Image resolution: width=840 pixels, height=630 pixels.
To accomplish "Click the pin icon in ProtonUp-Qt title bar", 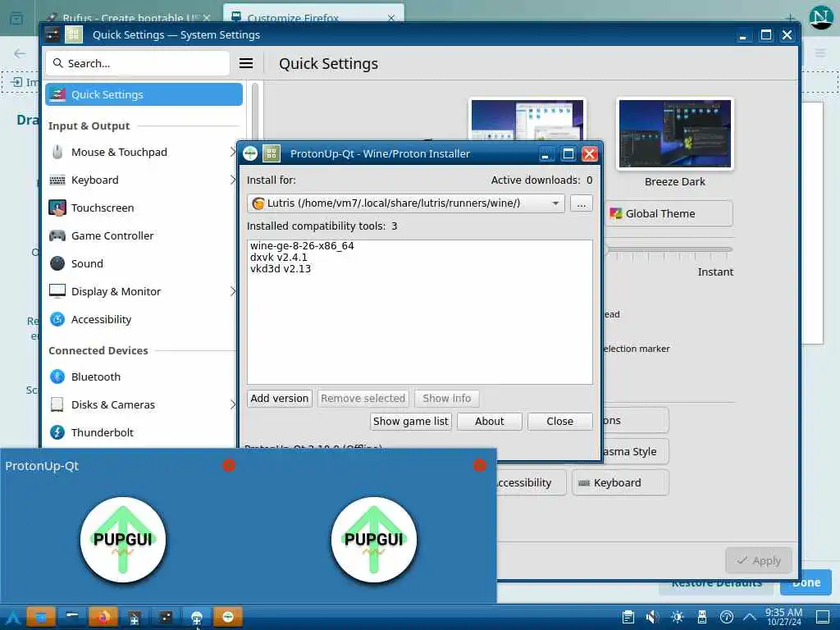I will (271, 153).
